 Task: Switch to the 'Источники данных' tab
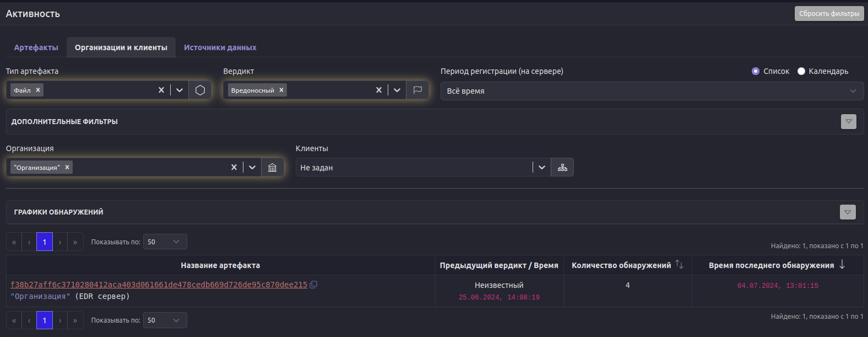coord(220,47)
